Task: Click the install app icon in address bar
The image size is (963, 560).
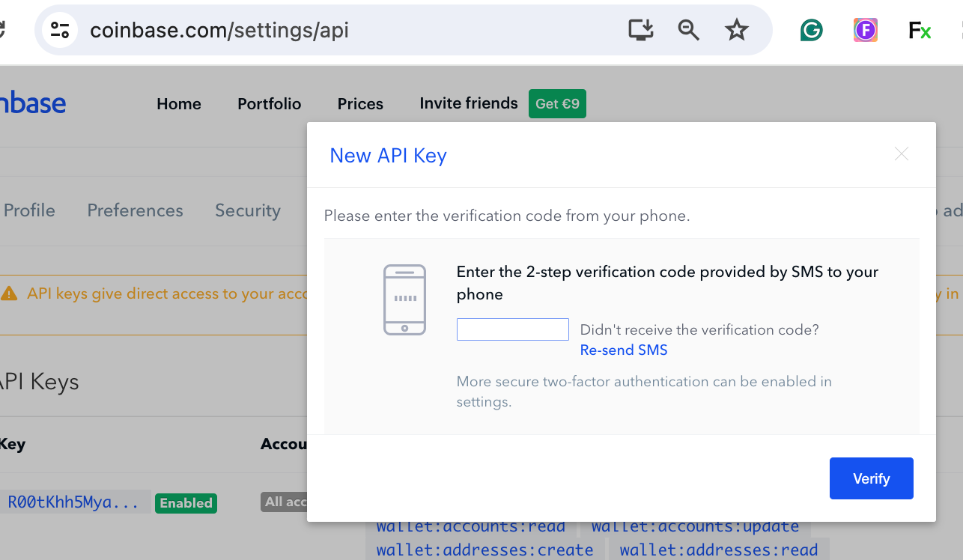Action: (x=641, y=30)
